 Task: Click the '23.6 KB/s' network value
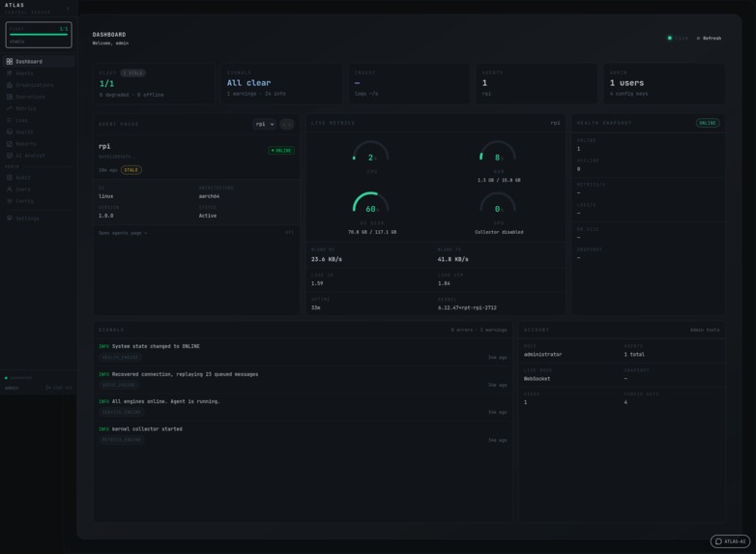327,259
